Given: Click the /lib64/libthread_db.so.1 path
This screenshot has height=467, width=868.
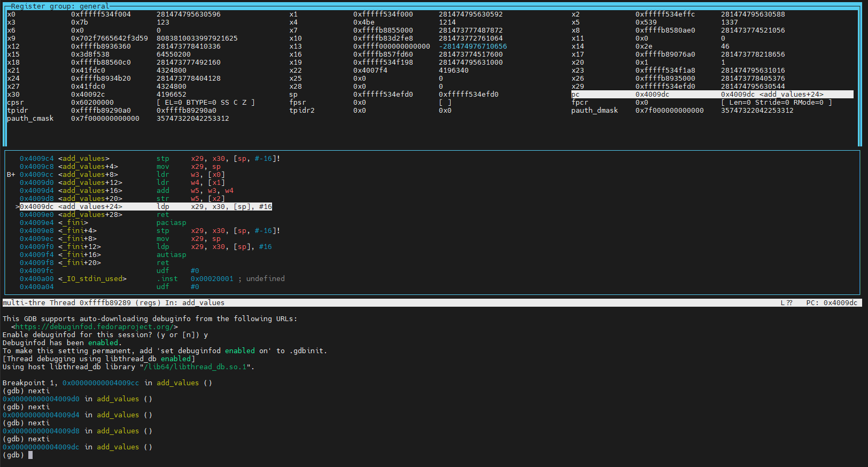Looking at the screenshot, I should [x=195, y=367].
